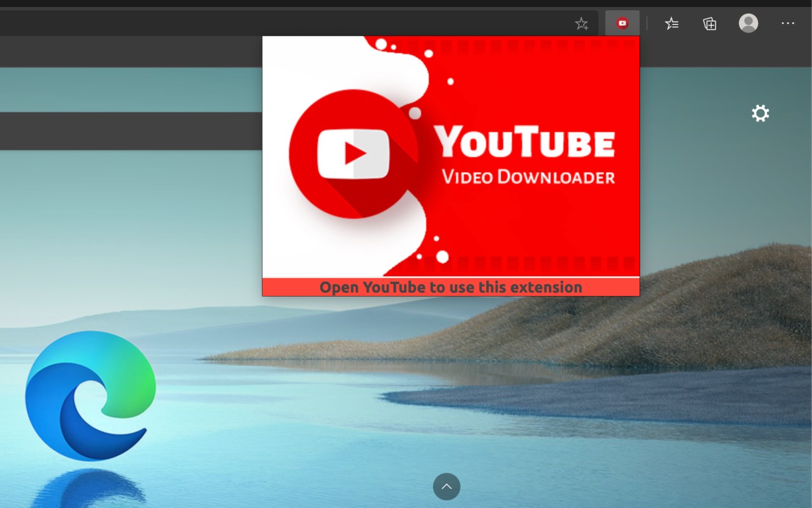Click the scroll-up chevron circle button
This screenshot has height=508, width=812.
447,486
